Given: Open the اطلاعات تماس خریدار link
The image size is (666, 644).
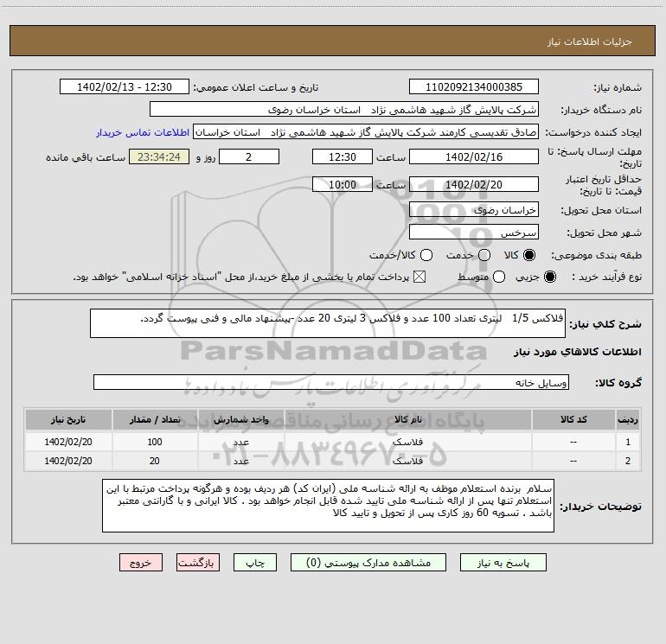Looking at the screenshot, I should coord(143,132).
